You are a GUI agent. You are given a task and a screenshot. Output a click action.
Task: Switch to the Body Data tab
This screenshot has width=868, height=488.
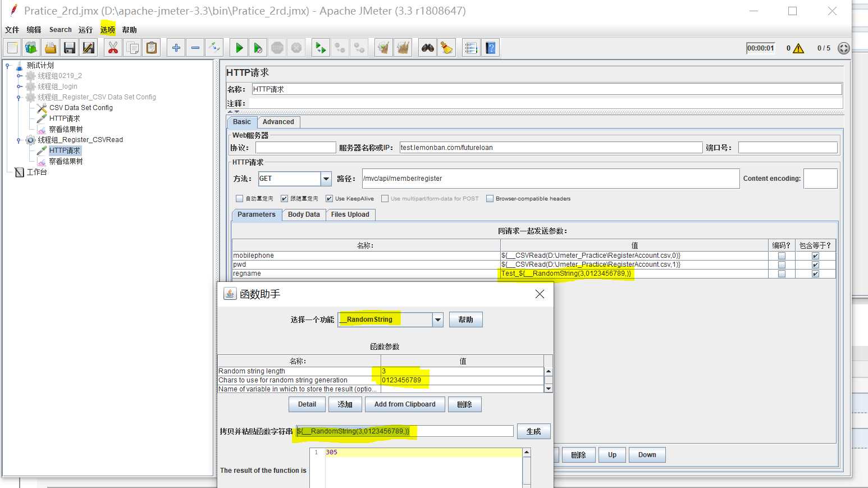point(304,215)
